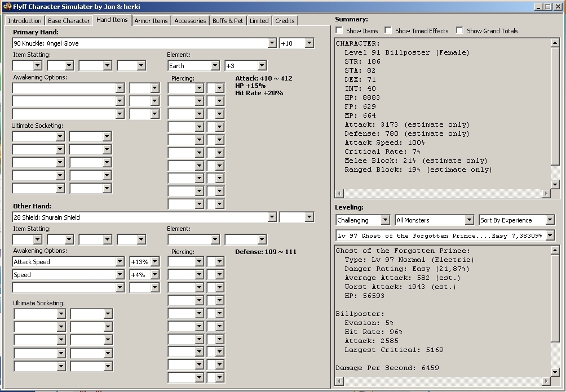This screenshot has height=392, width=566.
Task: Go to the Limited tab
Action: (x=259, y=21)
